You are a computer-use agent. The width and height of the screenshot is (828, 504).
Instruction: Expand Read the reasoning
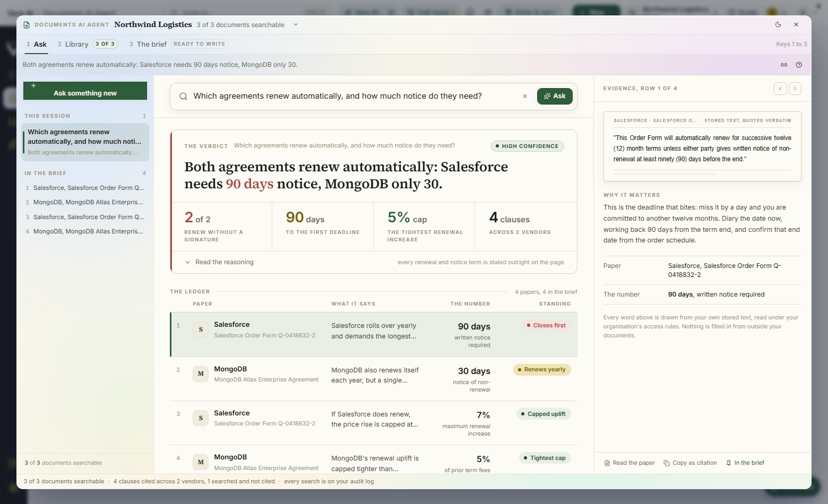219,262
